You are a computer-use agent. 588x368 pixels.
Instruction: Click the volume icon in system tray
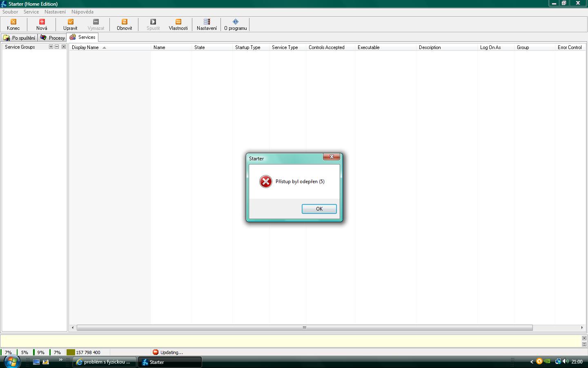coord(566,361)
